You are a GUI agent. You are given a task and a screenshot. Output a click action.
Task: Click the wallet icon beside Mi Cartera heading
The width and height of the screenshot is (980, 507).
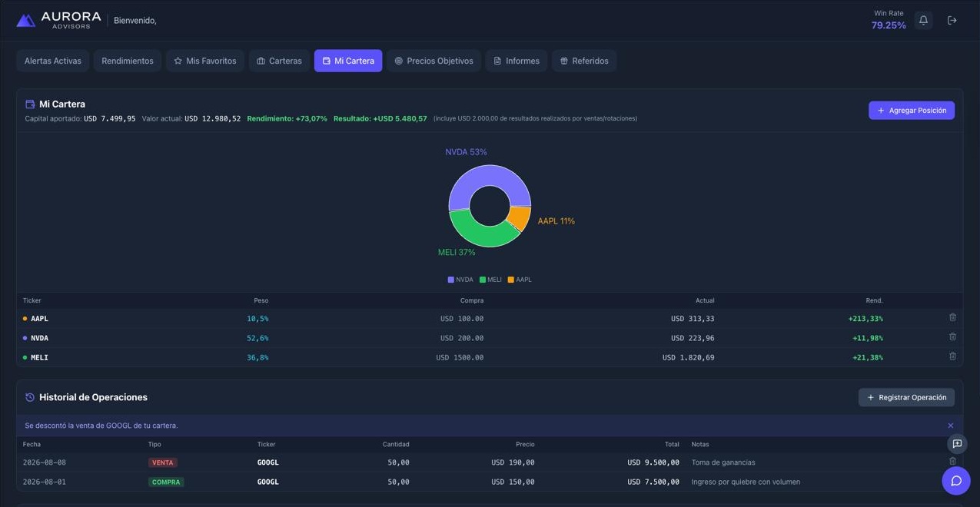(x=30, y=104)
